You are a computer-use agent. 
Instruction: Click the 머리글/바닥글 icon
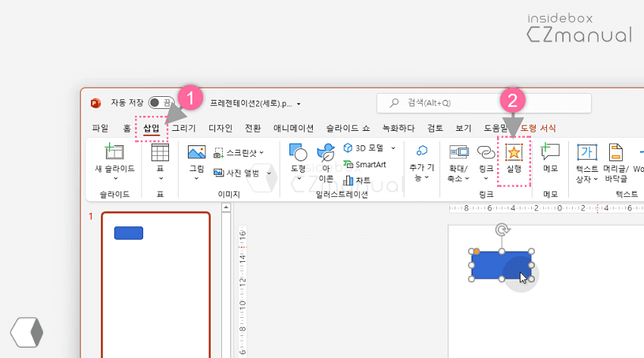616,152
